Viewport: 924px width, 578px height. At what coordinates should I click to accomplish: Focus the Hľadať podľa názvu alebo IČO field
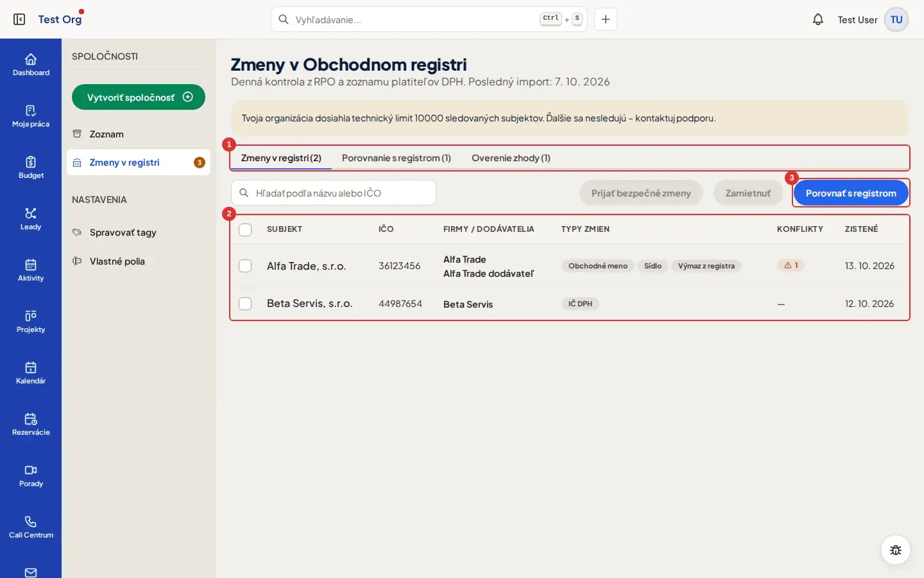(x=334, y=193)
